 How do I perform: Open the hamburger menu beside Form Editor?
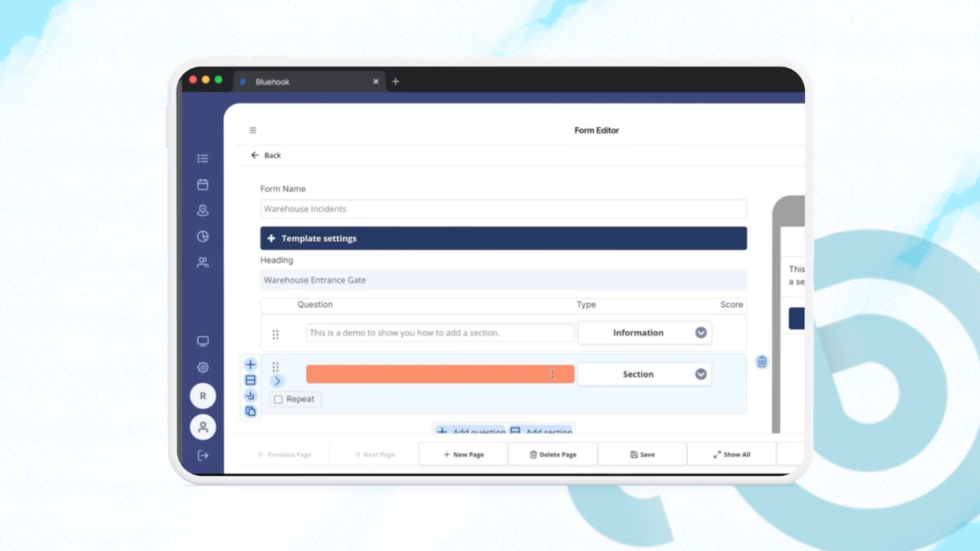(253, 131)
